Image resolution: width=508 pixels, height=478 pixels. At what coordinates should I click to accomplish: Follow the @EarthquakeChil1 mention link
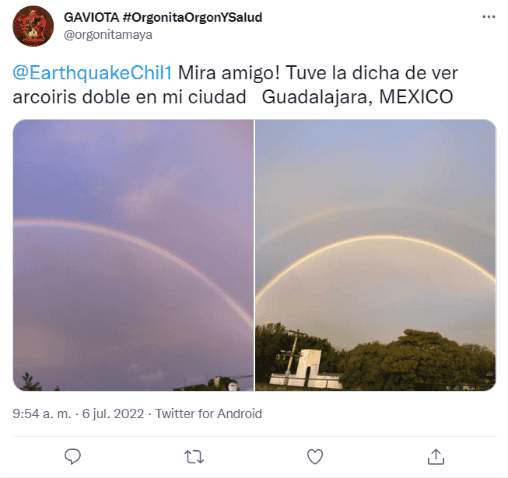click(x=92, y=73)
